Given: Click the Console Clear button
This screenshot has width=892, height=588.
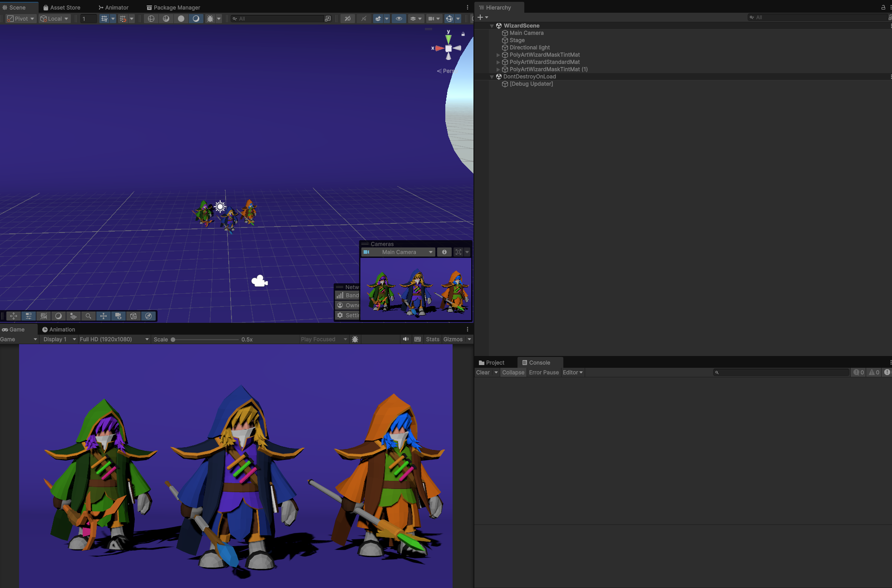Looking at the screenshot, I should [x=483, y=372].
